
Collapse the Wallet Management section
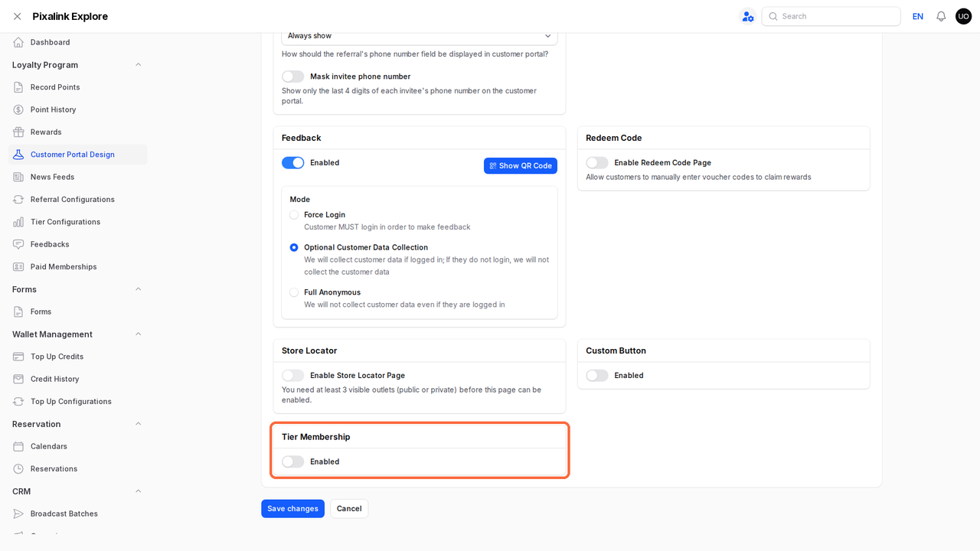point(139,334)
